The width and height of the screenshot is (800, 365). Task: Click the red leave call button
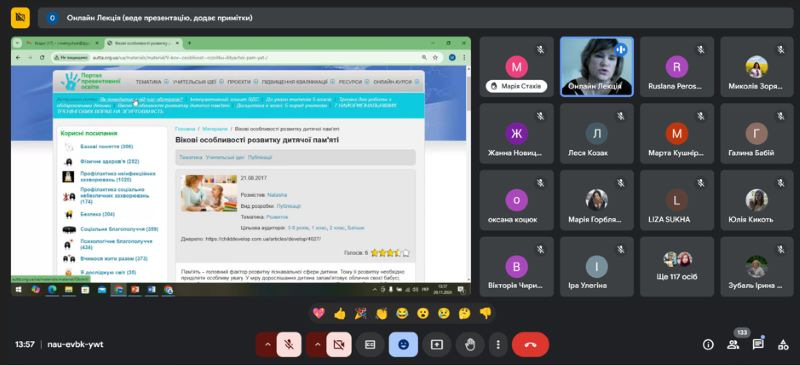[530, 345]
